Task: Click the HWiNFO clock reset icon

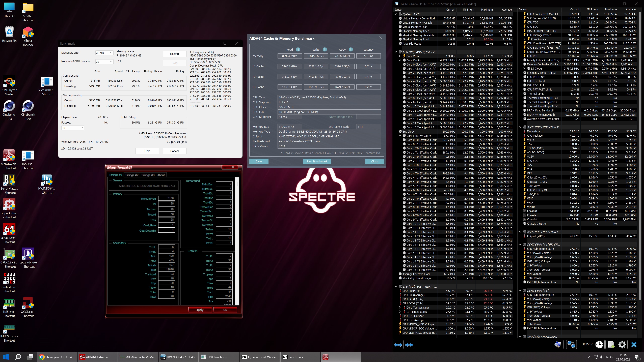Action: [599, 345]
